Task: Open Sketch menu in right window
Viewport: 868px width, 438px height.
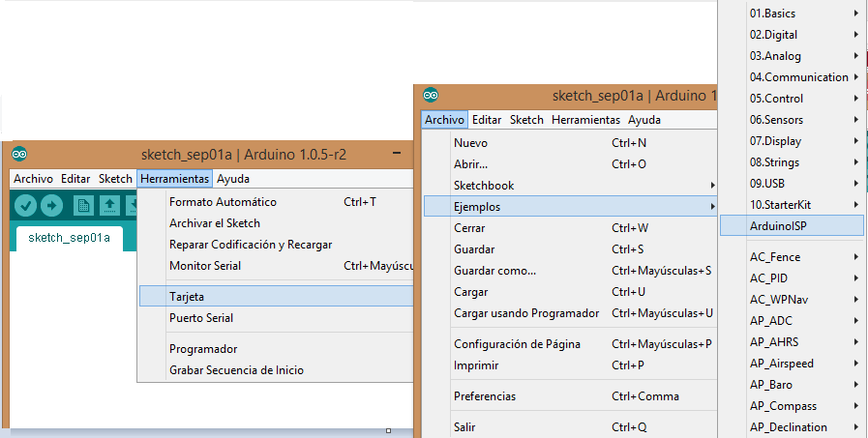Action: point(526,120)
